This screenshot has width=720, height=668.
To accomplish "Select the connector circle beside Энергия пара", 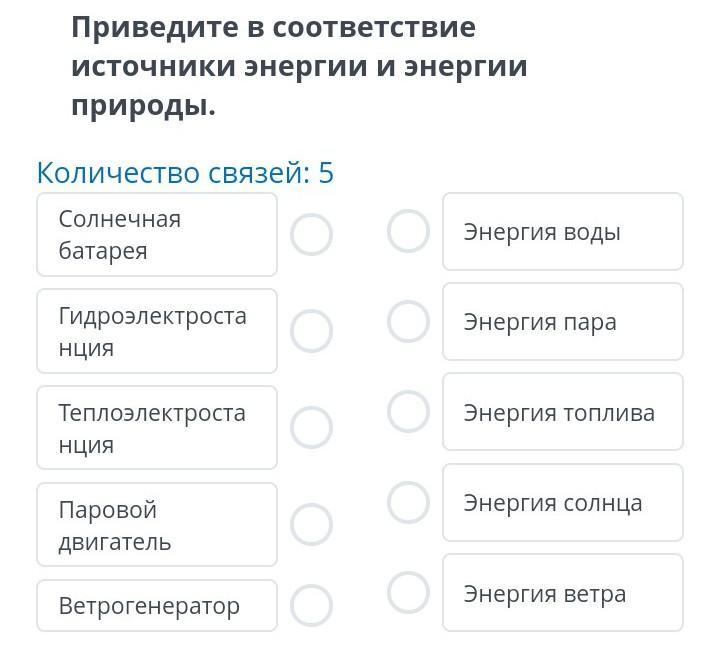I will (x=408, y=321).
